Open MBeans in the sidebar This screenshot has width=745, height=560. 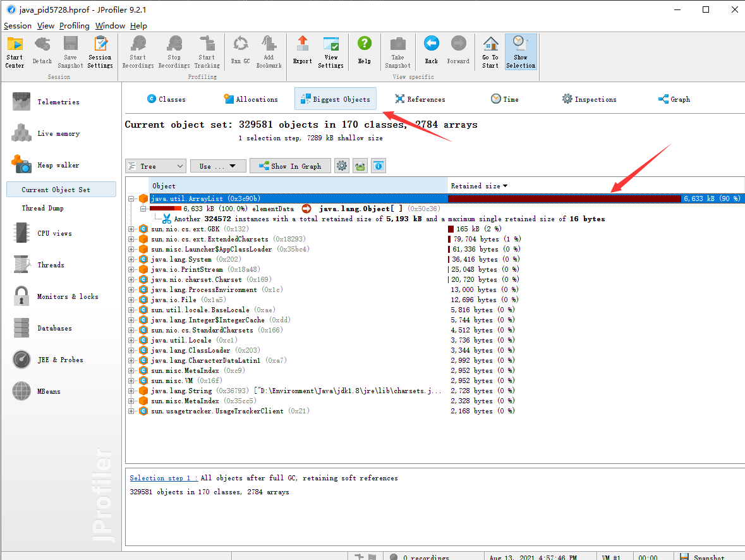pos(37,391)
